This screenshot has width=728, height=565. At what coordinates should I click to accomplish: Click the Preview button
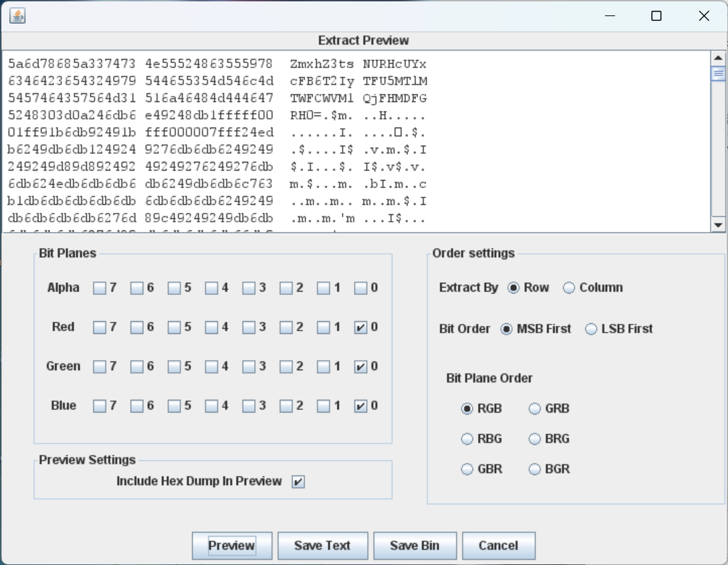232,546
